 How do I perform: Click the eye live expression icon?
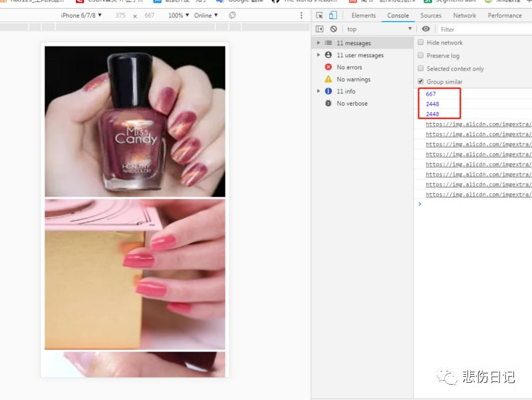(x=426, y=29)
